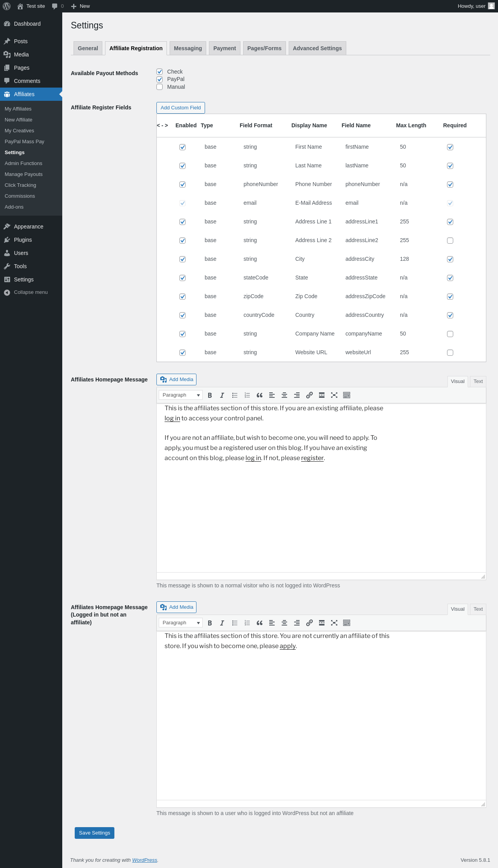Uncheck the PayPal payout method
This screenshot has width=498, height=868.
pos(160,79)
